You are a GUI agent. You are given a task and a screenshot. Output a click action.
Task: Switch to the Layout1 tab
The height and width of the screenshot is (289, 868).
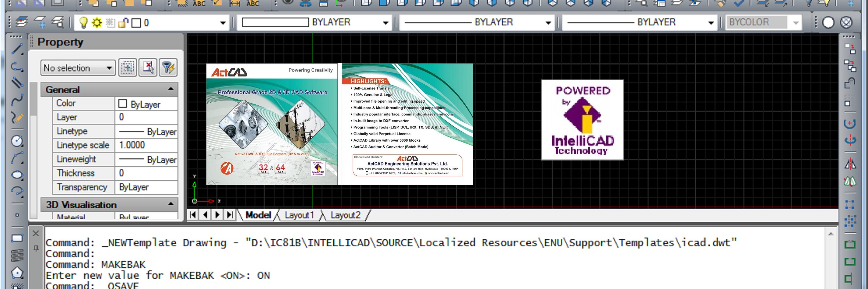[x=299, y=215]
